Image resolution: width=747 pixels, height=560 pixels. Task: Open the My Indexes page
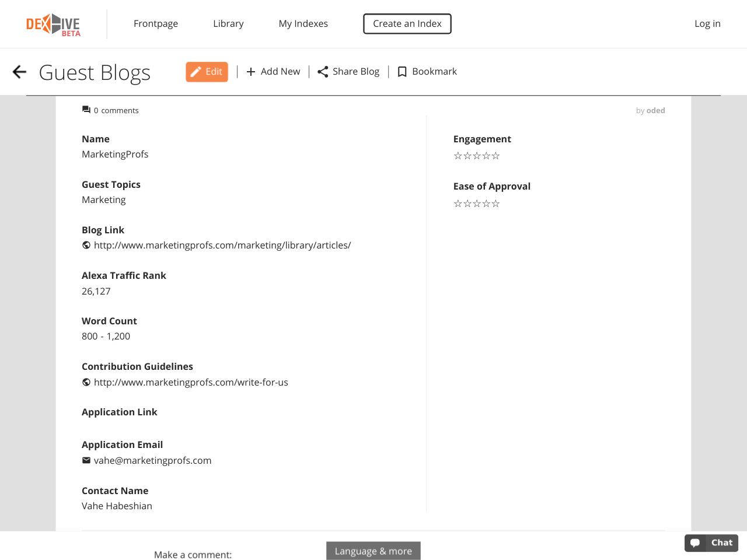coord(303,24)
